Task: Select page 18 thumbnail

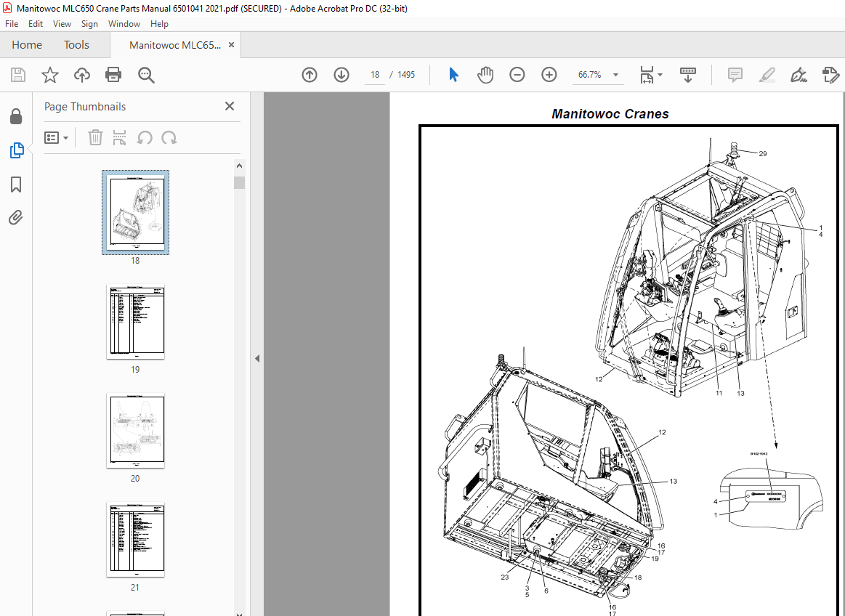Action: [x=135, y=212]
